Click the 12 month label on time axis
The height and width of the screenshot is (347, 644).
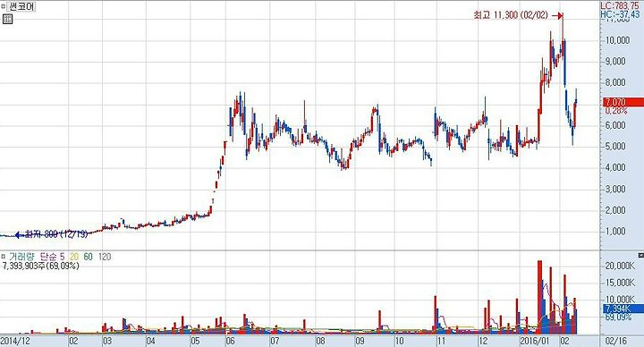[483, 342]
